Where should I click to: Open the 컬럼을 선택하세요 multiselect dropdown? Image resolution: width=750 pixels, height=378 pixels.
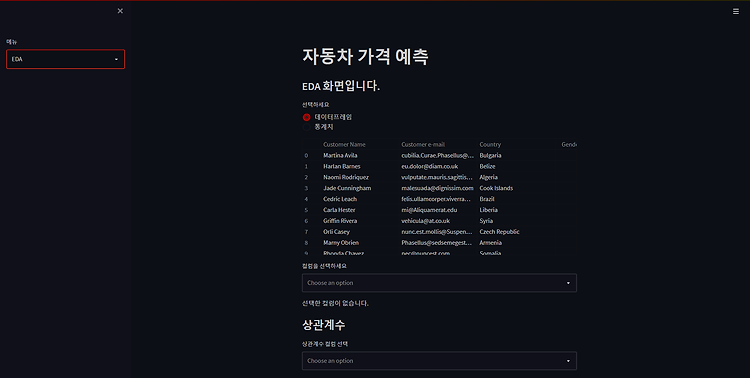(439, 283)
